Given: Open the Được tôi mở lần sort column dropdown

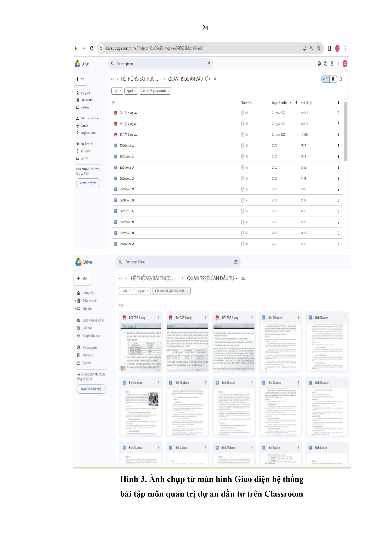Looking at the screenshot, I should [x=291, y=103].
